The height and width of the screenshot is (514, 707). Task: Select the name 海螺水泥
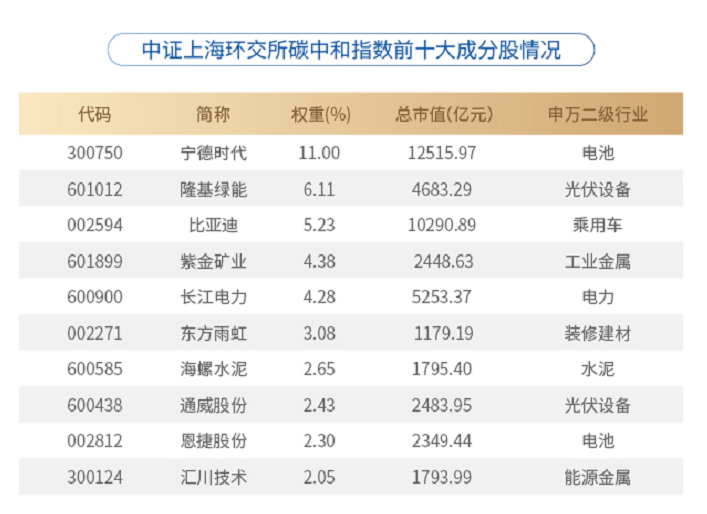213,369
